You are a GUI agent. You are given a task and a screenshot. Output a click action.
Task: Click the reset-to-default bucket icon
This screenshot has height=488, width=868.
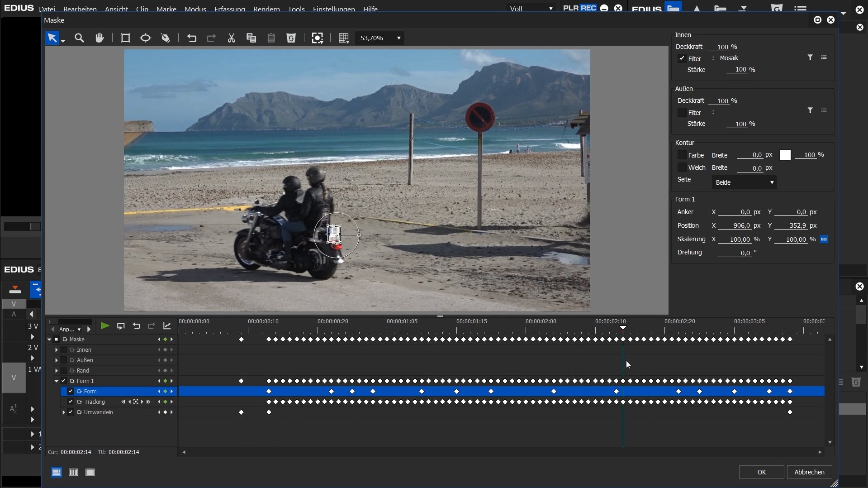pyautogui.click(x=291, y=38)
